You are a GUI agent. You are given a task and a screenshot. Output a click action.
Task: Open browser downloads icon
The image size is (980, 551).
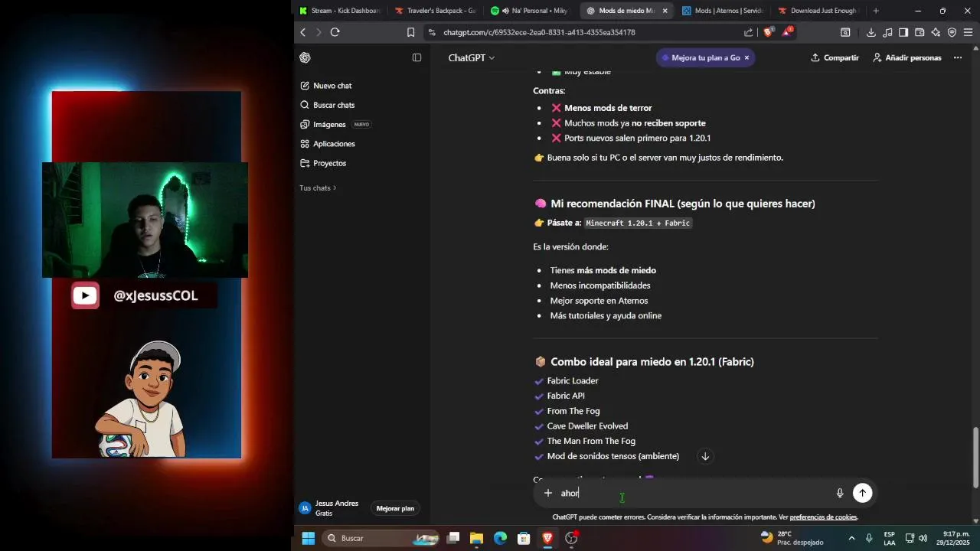pos(871,32)
